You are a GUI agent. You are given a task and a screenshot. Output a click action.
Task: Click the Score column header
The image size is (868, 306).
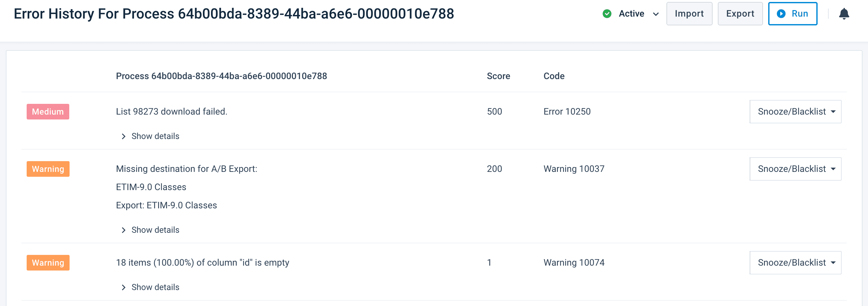click(x=498, y=76)
